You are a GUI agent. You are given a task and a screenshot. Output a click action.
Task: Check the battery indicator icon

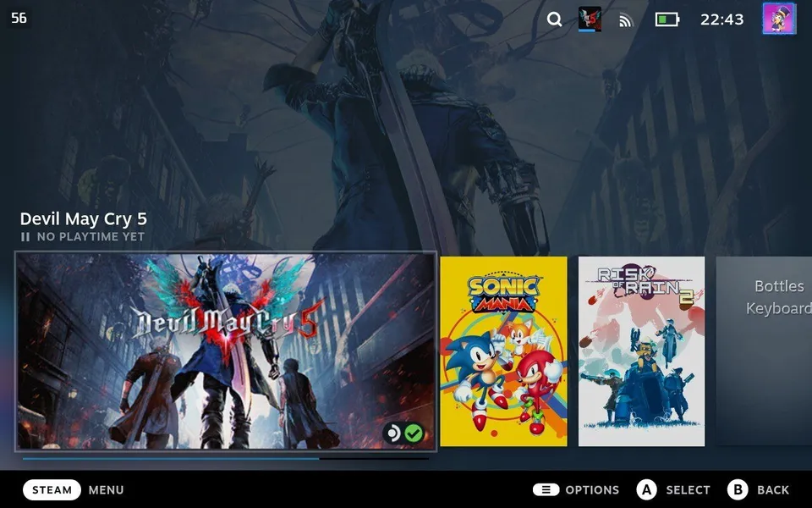[x=667, y=19]
